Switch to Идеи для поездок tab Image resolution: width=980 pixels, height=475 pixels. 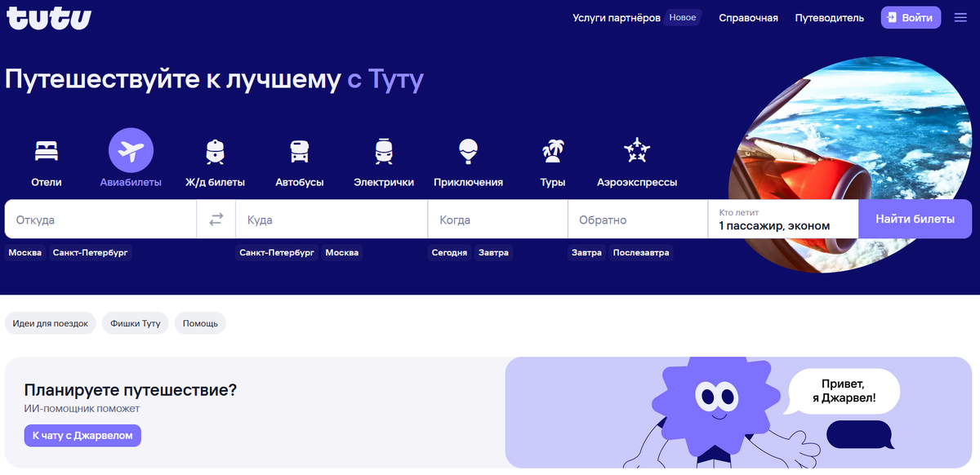[51, 323]
